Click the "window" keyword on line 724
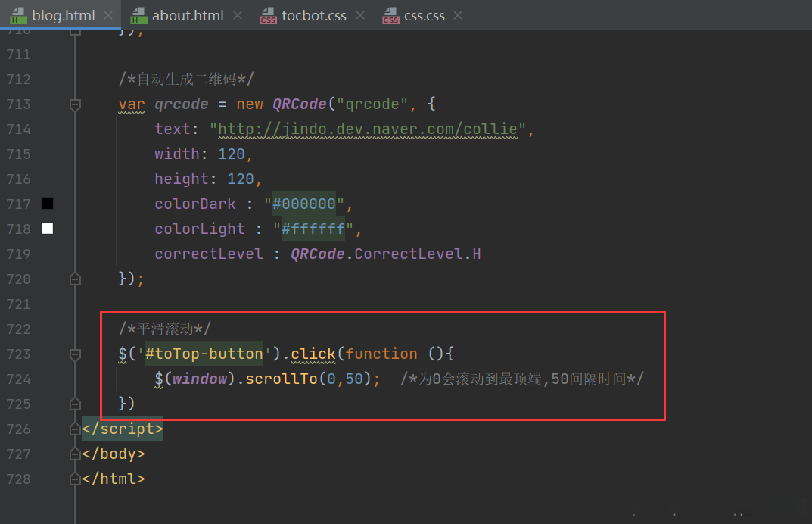Screen dimensions: 812x524 tap(200, 379)
